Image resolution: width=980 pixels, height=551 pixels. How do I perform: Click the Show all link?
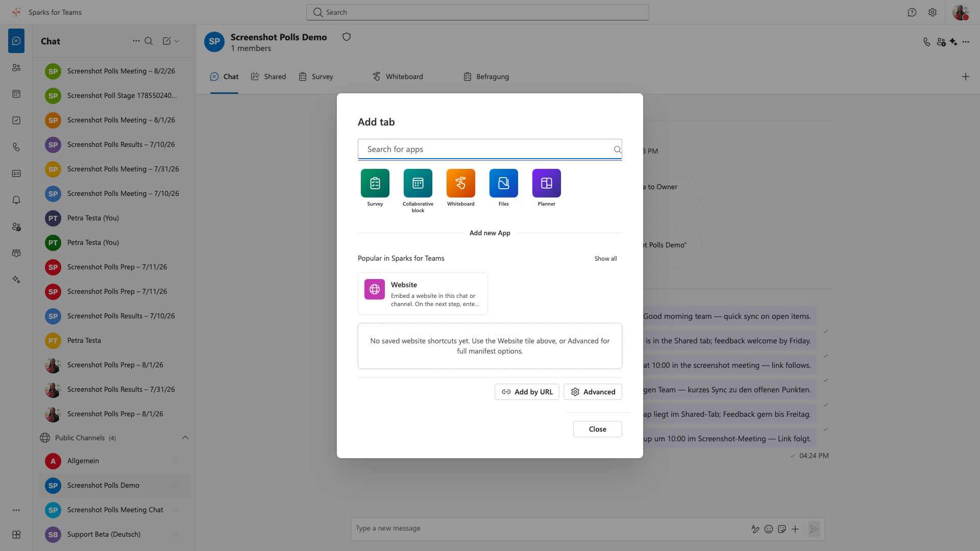point(605,259)
